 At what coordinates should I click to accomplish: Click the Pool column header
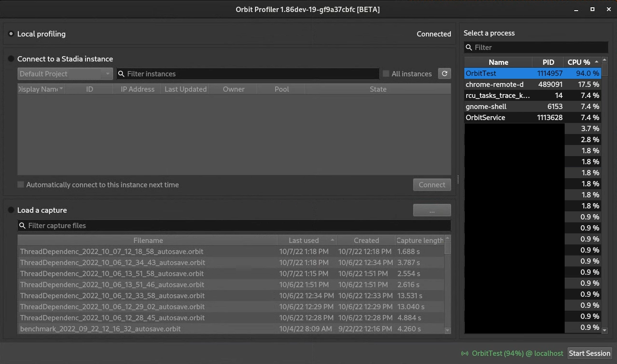coord(281,89)
